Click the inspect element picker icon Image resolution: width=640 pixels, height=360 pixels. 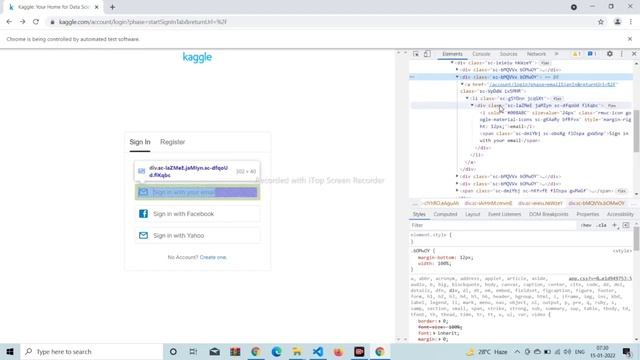click(x=416, y=54)
